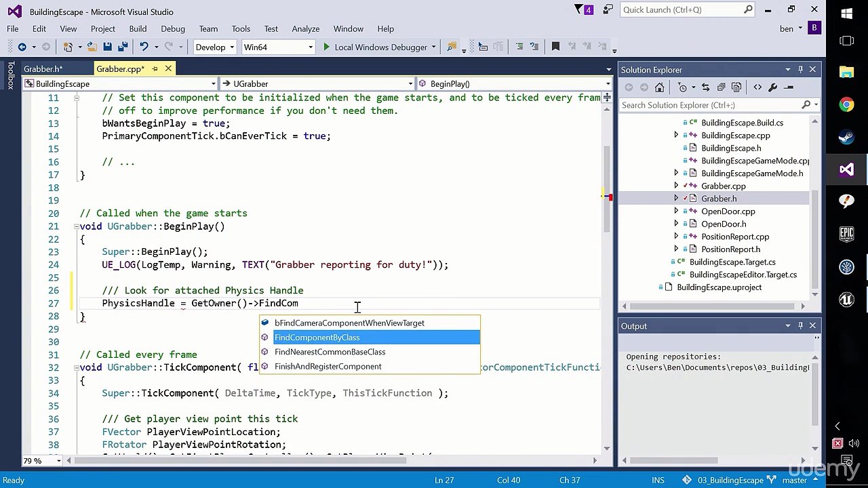Click the Save All toolbar icon

[x=123, y=47]
